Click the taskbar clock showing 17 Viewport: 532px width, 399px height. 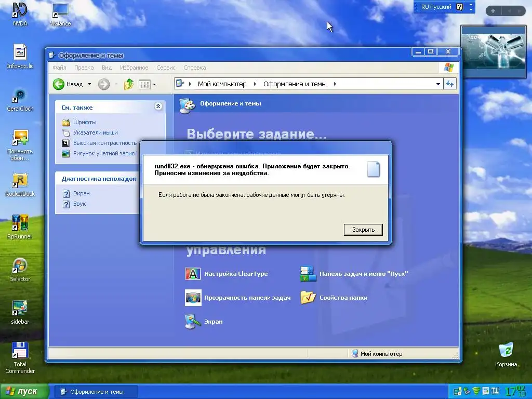(516, 391)
